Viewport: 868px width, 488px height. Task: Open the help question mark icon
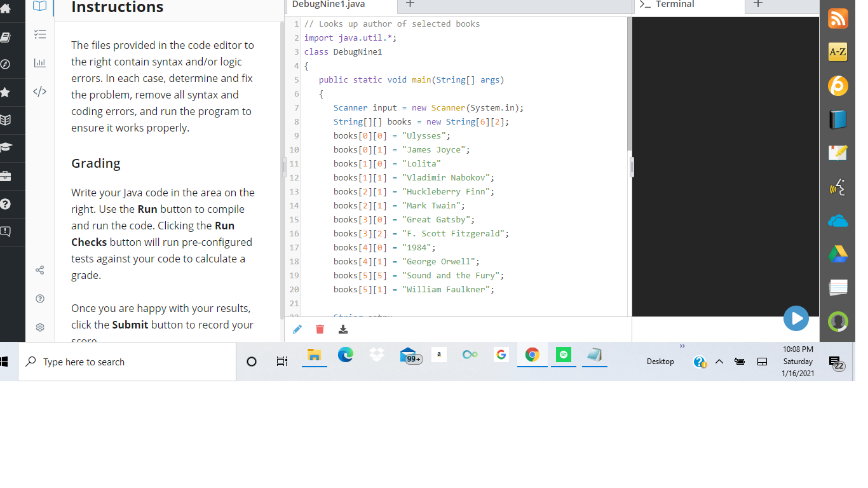point(39,298)
